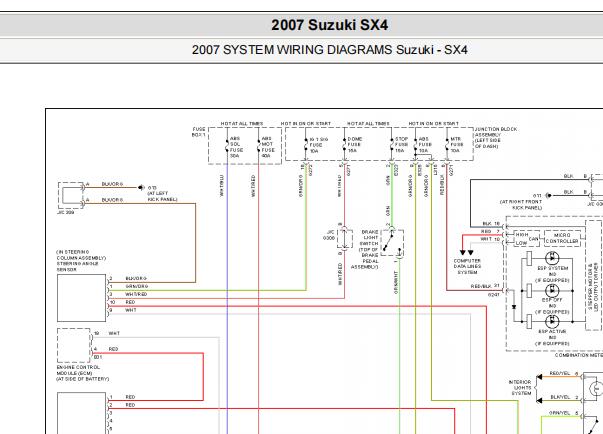Click the 'DOME FUSE 15A' label
The image size is (603, 434).
pyautogui.click(x=355, y=145)
